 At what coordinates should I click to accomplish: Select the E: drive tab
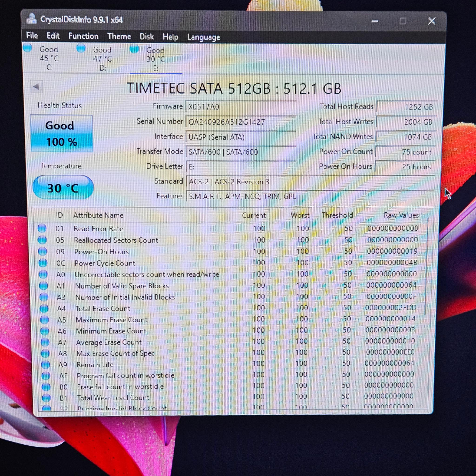tap(156, 59)
